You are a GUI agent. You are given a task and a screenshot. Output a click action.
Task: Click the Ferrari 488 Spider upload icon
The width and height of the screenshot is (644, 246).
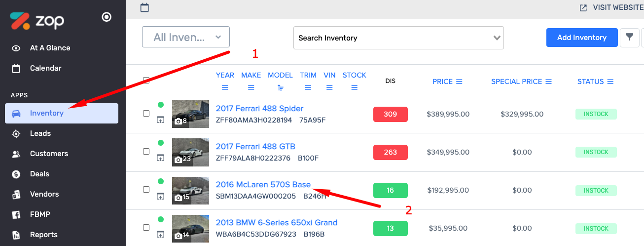click(x=161, y=120)
